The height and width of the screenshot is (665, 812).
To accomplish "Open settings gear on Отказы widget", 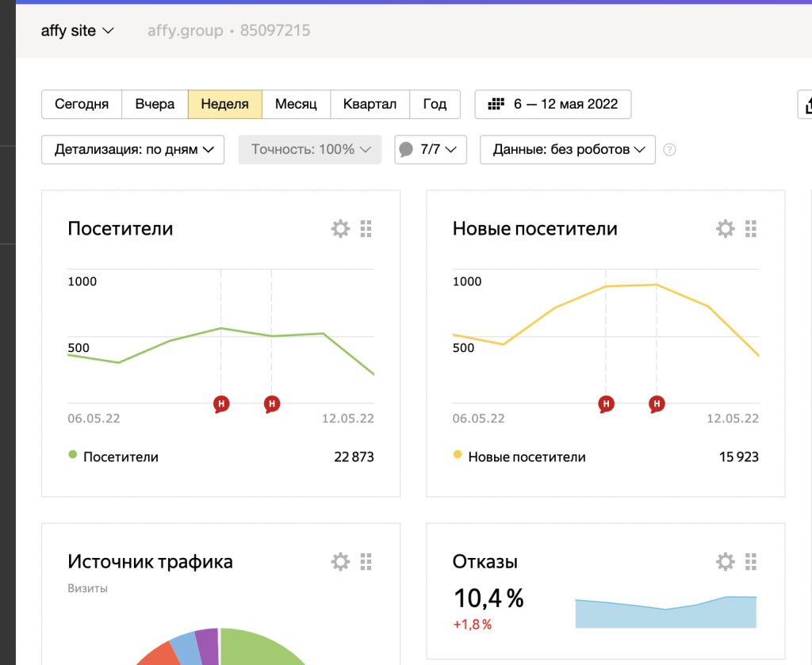I will point(725,561).
